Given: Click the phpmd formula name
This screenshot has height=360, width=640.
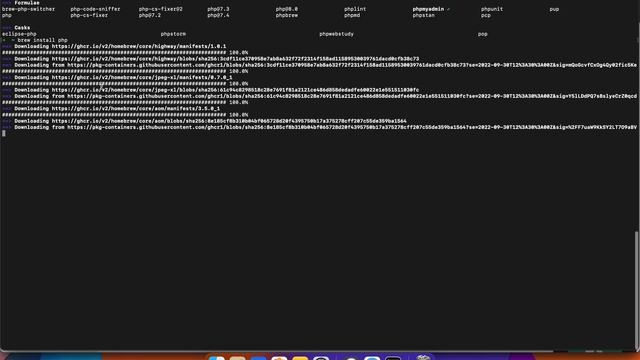Looking at the screenshot, I should [352, 16].
